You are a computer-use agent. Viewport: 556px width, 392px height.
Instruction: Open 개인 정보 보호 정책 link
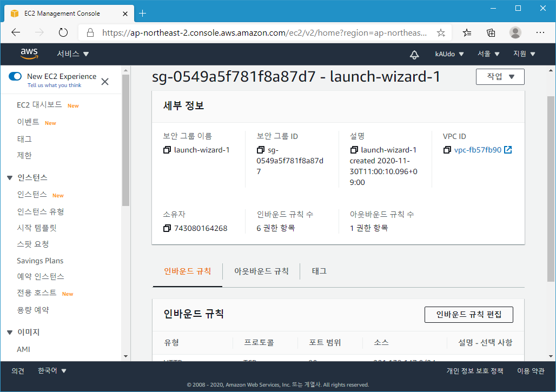tap(474, 371)
